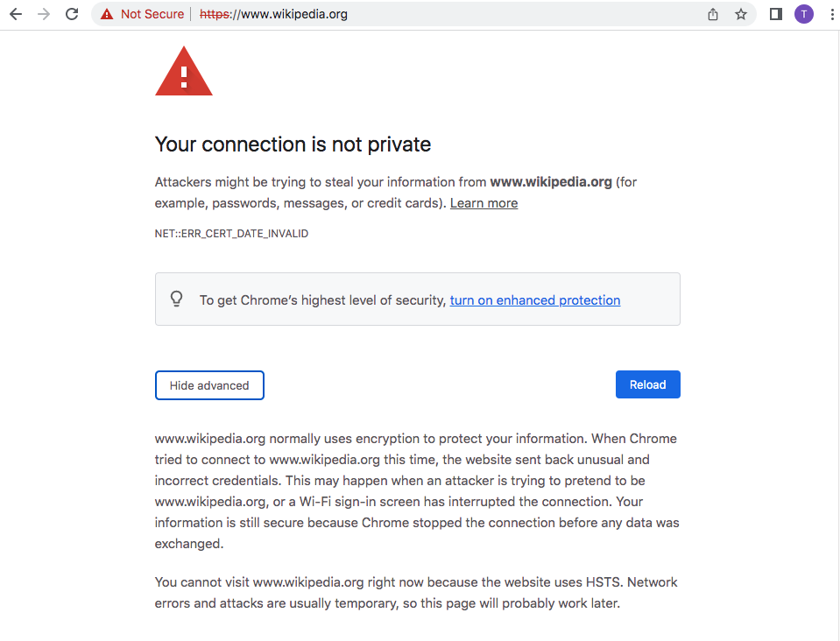Open the "Learn more" link
The width and height of the screenshot is (840, 641).
(x=484, y=203)
